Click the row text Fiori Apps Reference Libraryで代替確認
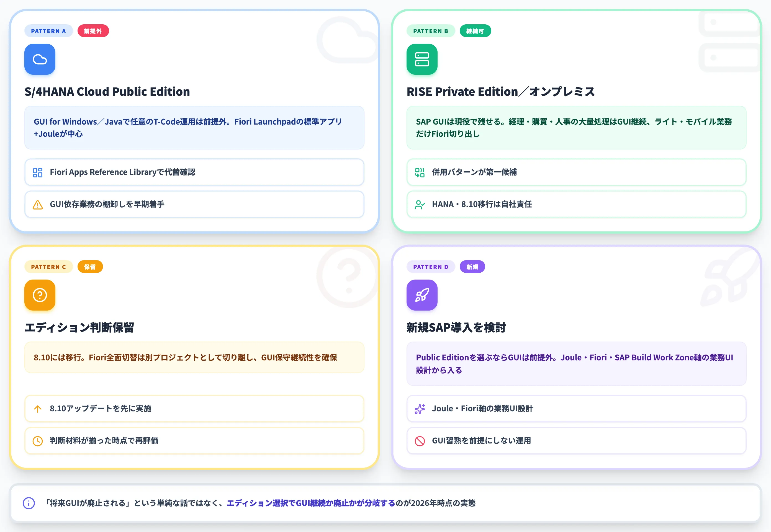 (x=122, y=172)
